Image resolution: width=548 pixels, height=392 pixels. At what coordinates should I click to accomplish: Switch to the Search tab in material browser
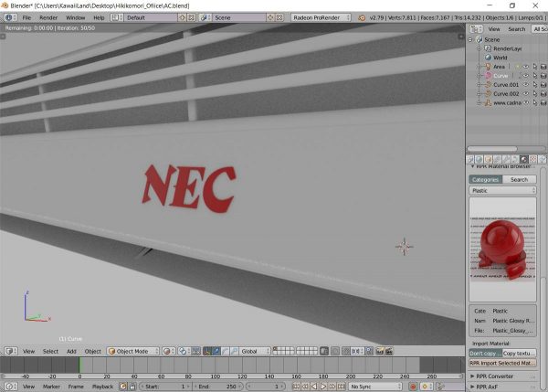[x=519, y=179]
